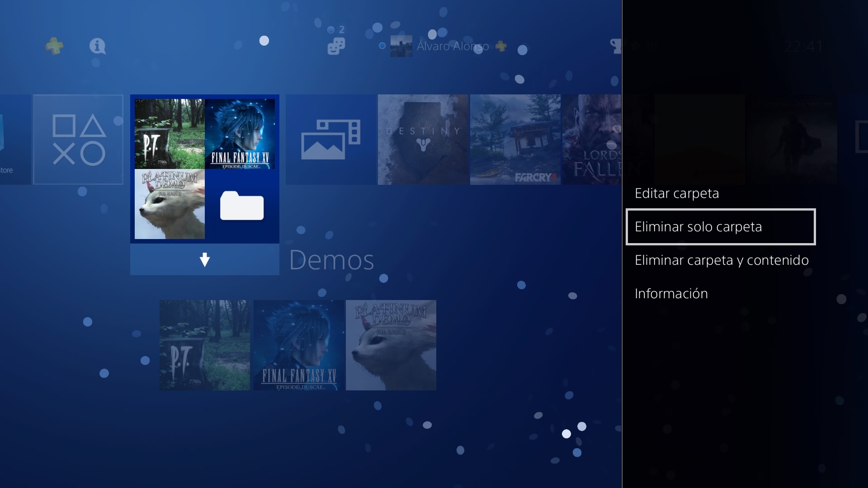Select Platinum Demo thumbnail in folder tile
The width and height of the screenshot is (868, 488).
click(170, 204)
